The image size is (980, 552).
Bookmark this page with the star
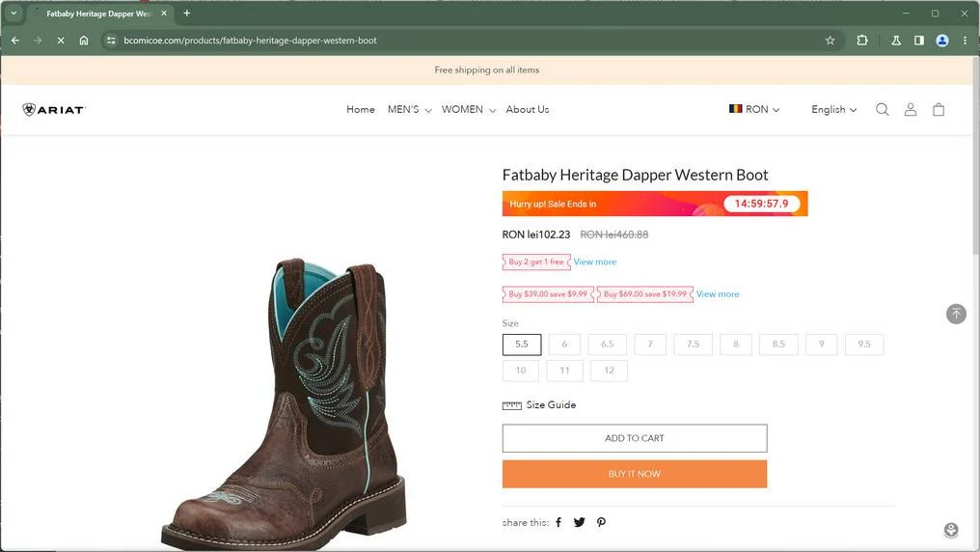pyautogui.click(x=830, y=40)
